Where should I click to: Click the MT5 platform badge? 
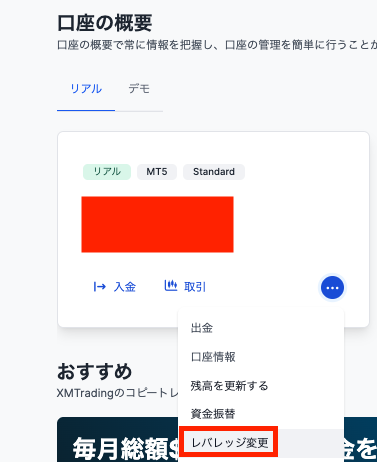(x=157, y=172)
